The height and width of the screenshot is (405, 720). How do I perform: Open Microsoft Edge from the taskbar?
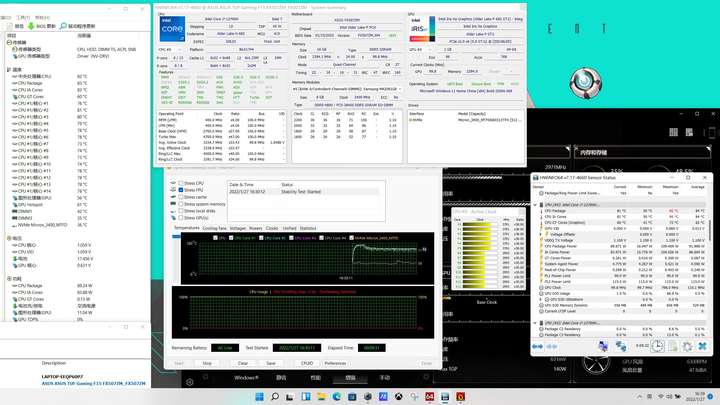coord(337,397)
